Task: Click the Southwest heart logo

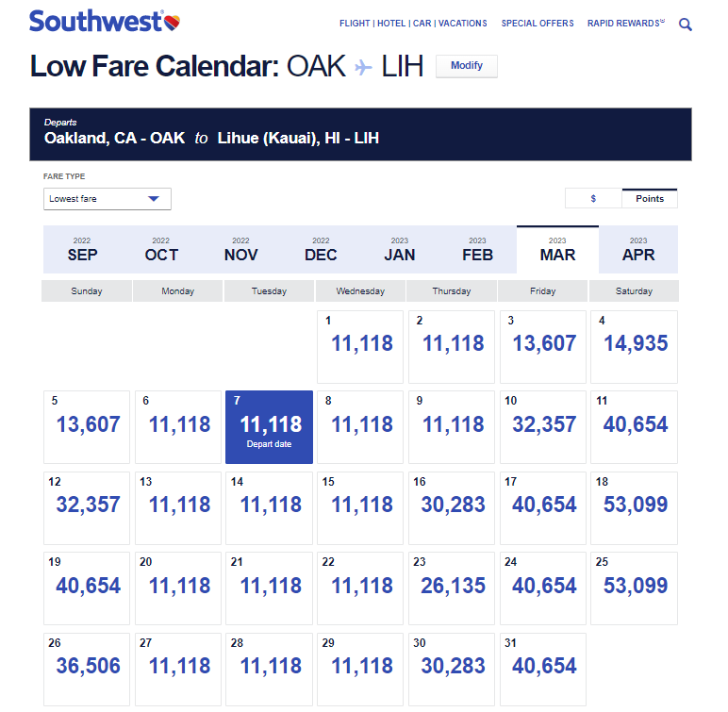Action: click(x=172, y=23)
